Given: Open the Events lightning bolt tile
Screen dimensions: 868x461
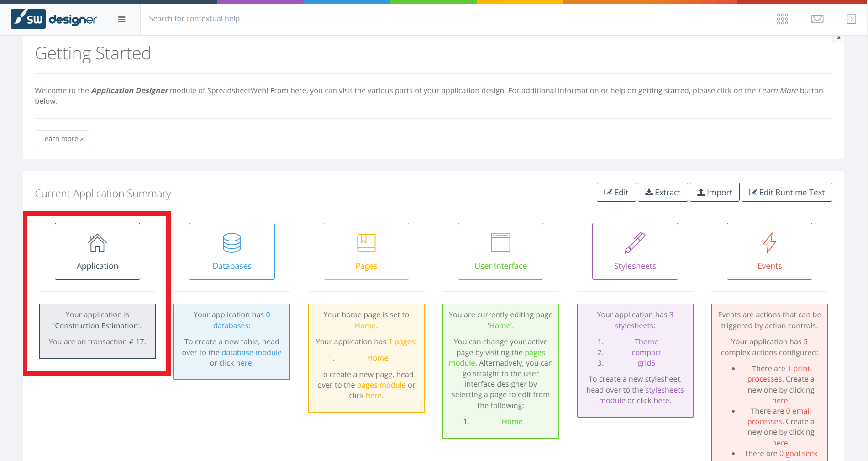Looking at the screenshot, I should coord(769,251).
